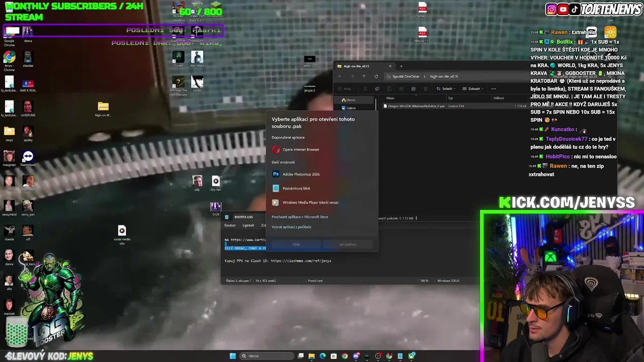Click Vybrat aplikaci z počítače link
644x362 pixels.
291,227
